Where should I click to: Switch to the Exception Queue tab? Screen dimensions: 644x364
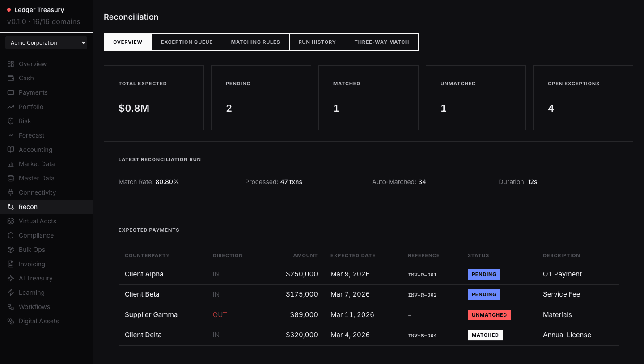[186, 42]
